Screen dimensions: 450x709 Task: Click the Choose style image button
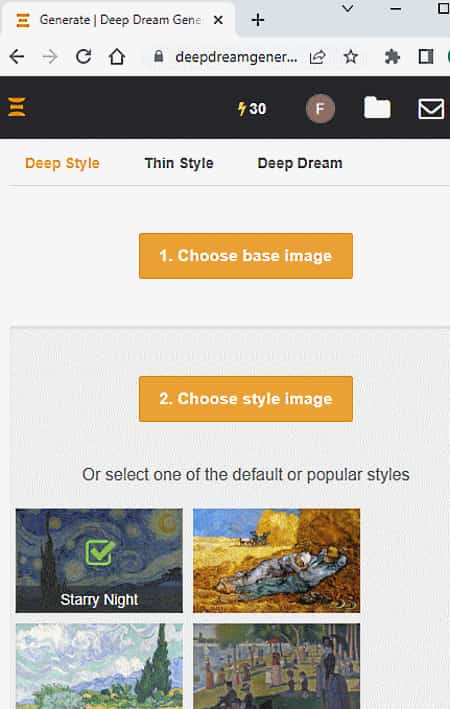coord(246,399)
